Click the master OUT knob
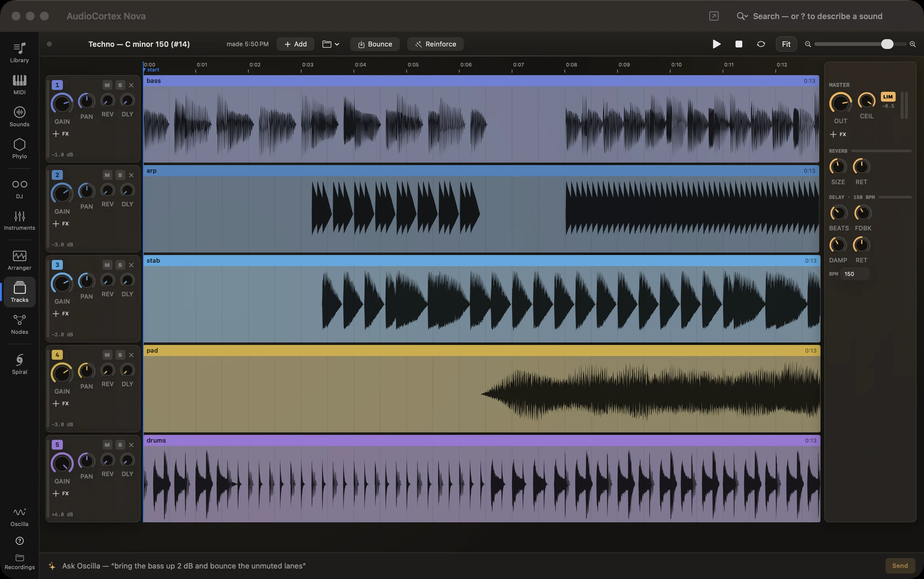This screenshot has height=579, width=924. tap(840, 103)
